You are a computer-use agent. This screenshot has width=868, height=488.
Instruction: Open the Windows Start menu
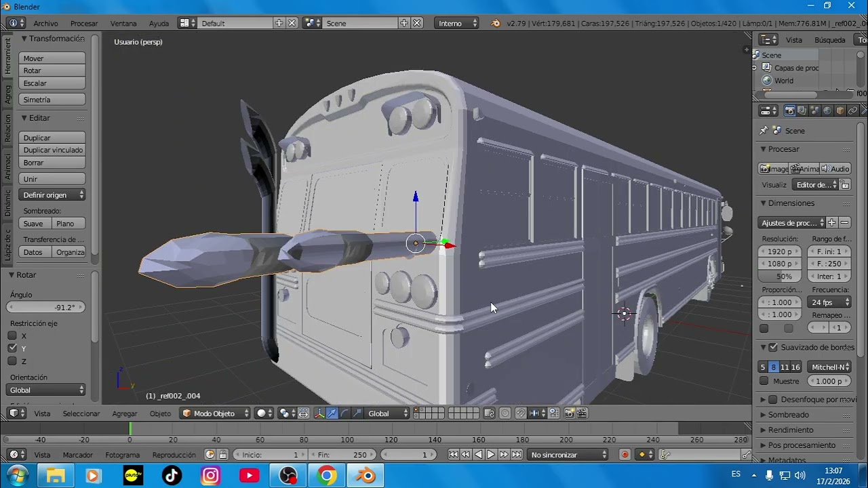click(x=16, y=476)
